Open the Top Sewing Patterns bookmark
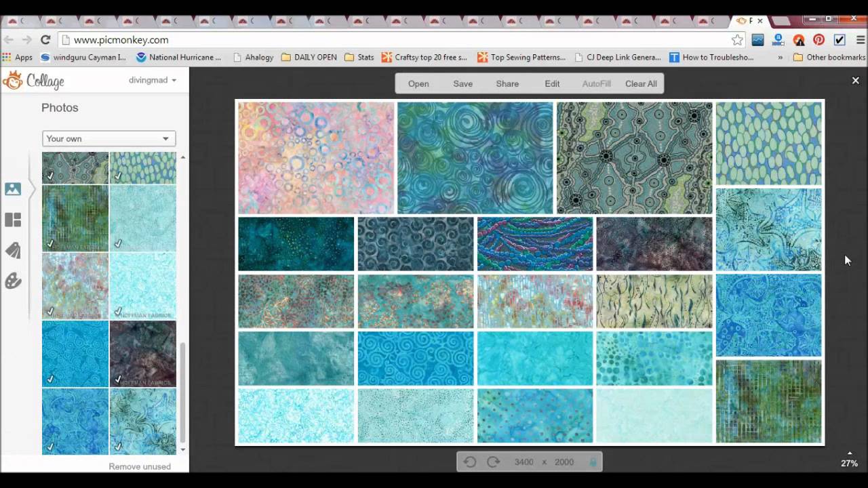The height and width of the screenshot is (488, 868). pos(521,58)
